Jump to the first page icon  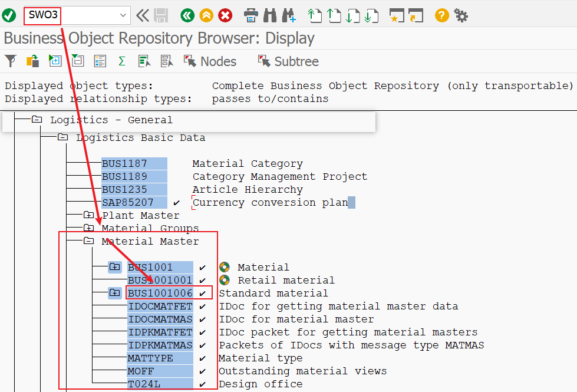tap(315, 15)
